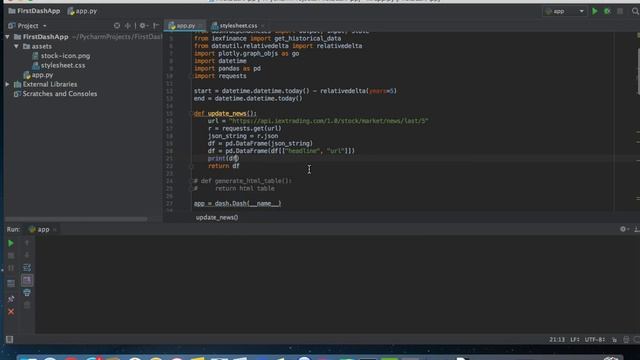Image resolution: width=640 pixels, height=360 pixels.
Task: Toggle scroll to end in Run console
Action: [27, 280]
